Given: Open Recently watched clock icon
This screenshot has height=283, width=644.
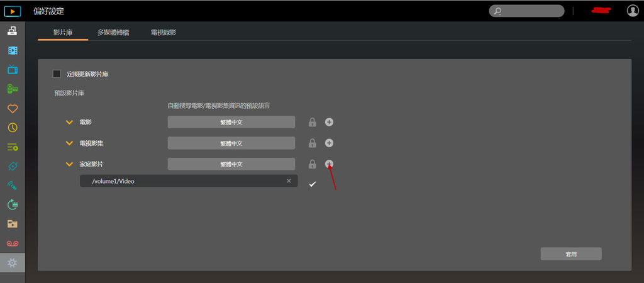Looking at the screenshot, I should (x=13, y=128).
